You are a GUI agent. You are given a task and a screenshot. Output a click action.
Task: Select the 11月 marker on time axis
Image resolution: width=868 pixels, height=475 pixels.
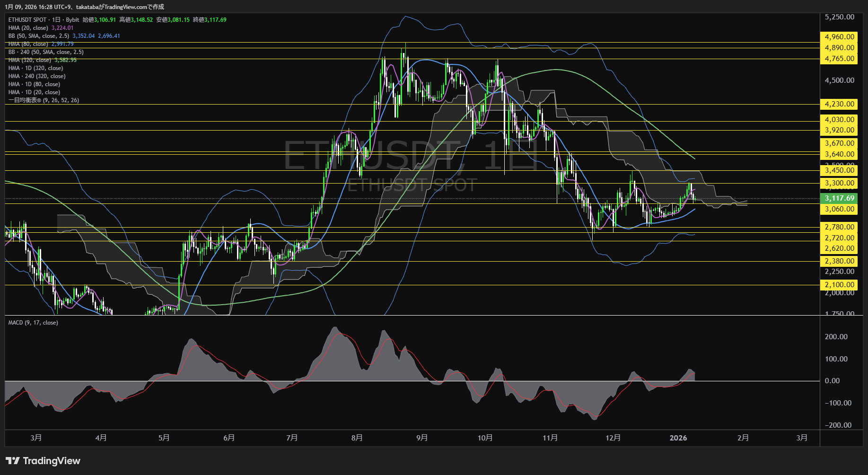tap(550, 438)
